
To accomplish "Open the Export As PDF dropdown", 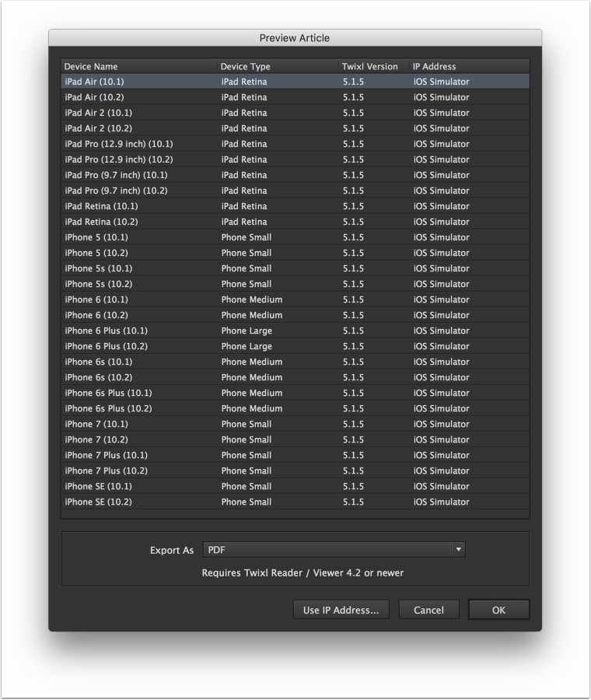I will click(334, 550).
